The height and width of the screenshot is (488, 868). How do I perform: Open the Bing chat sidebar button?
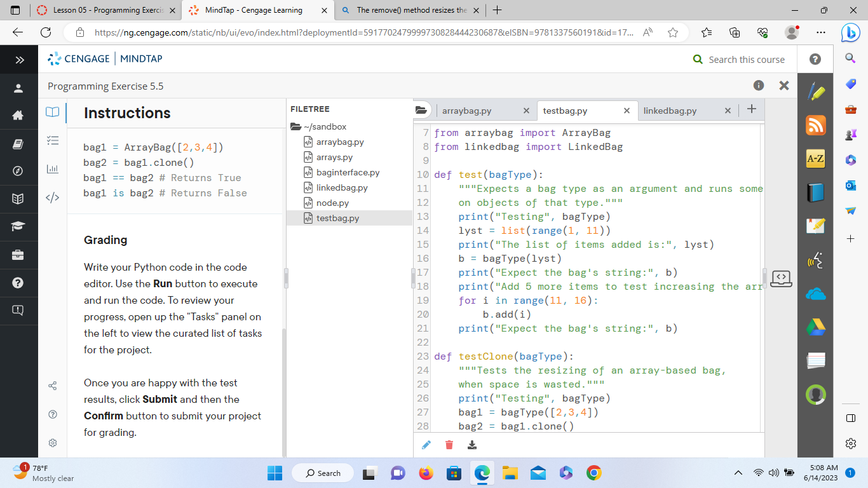coord(850,32)
